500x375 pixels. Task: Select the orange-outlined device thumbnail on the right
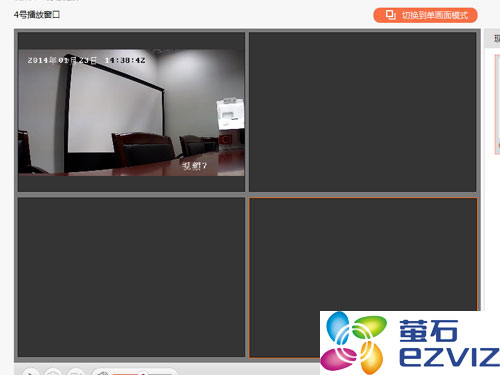tap(497, 104)
